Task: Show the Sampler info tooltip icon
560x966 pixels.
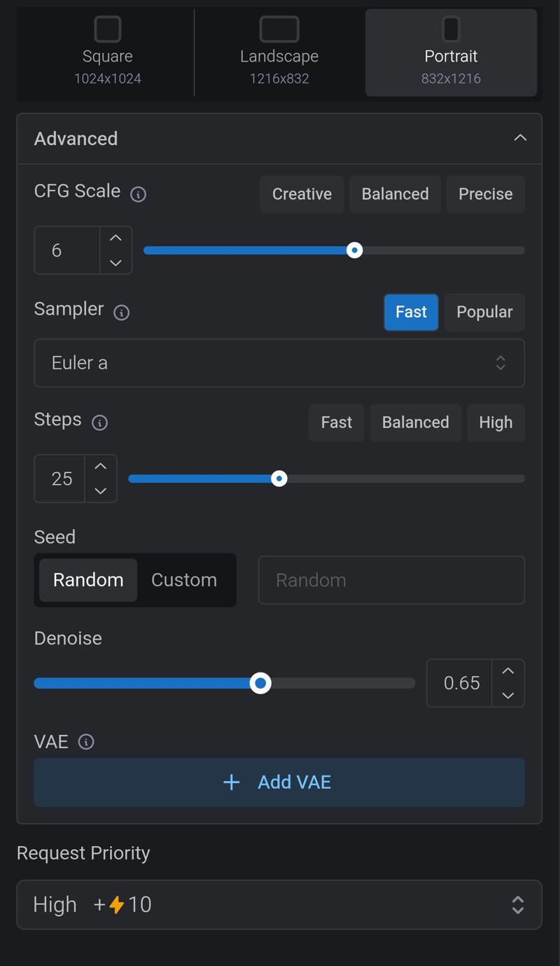Action: coord(122,312)
